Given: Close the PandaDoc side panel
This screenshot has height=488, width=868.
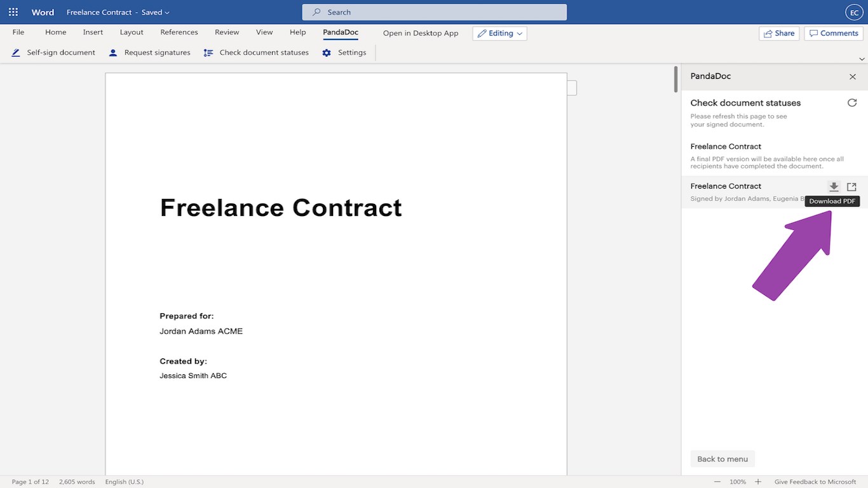Looking at the screenshot, I should [x=853, y=76].
